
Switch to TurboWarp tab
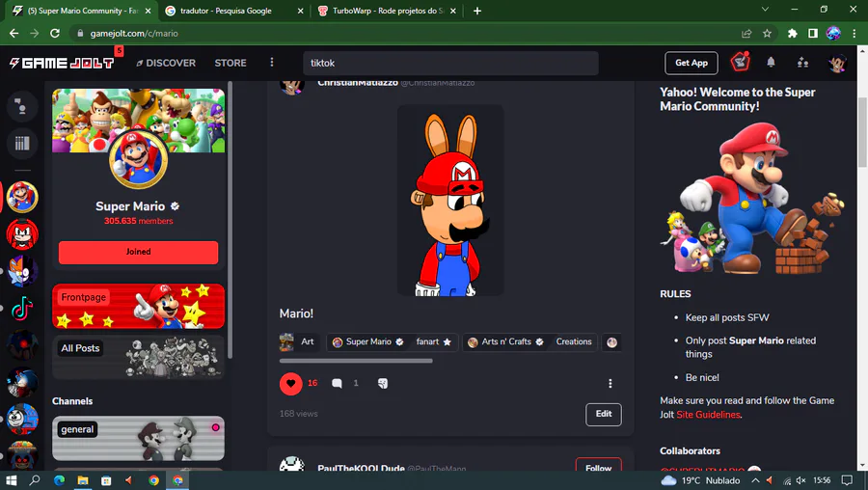(x=387, y=11)
